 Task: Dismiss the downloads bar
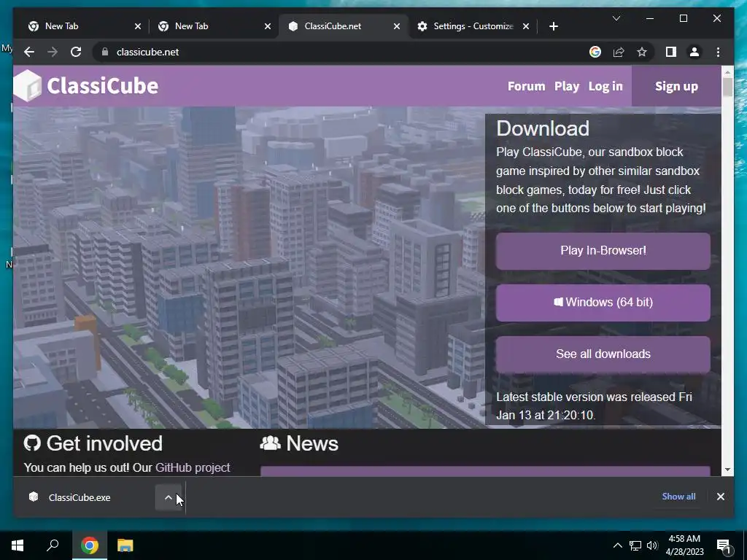pyautogui.click(x=720, y=497)
